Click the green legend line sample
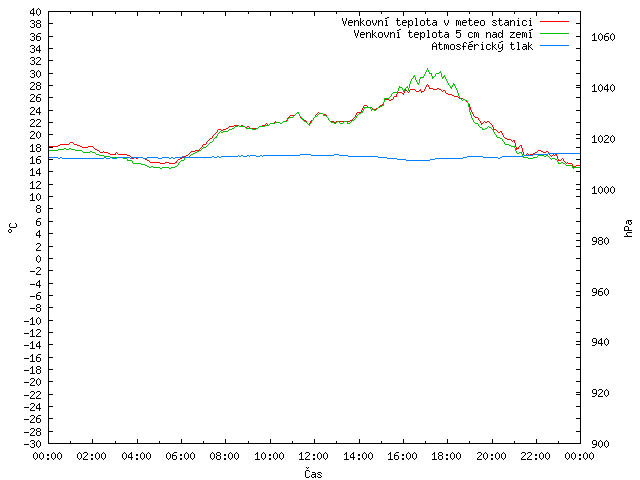 (x=554, y=33)
